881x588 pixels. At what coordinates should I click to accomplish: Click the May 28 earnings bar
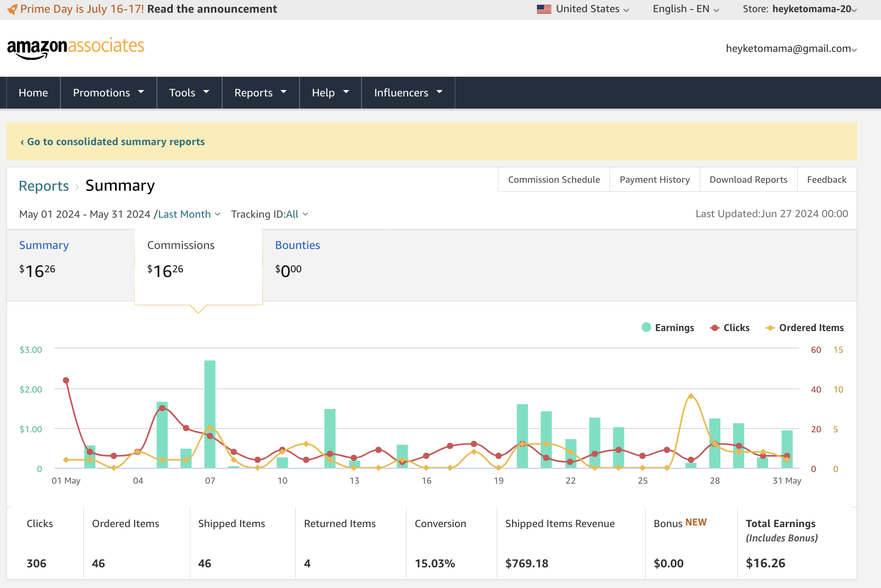pyautogui.click(x=715, y=443)
